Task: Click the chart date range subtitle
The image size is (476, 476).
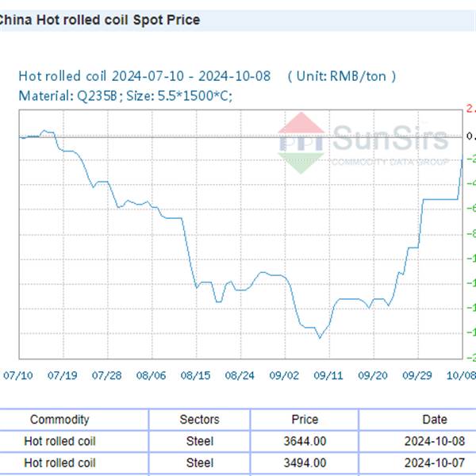Action: 206,76
